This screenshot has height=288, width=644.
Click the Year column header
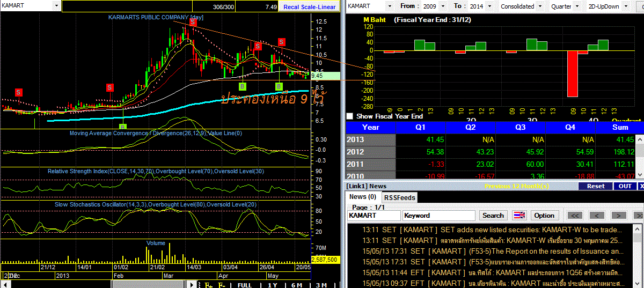371,127
